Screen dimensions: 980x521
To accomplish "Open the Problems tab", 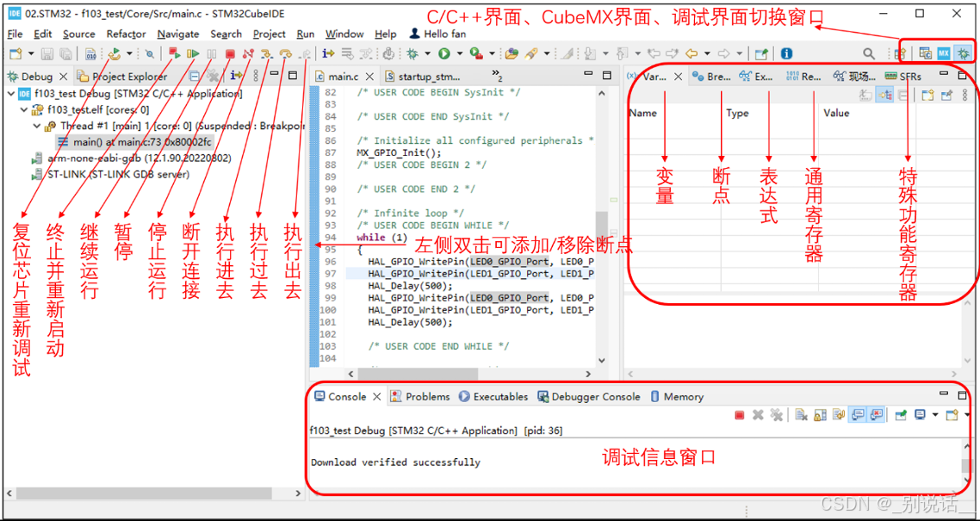I will tap(420, 397).
